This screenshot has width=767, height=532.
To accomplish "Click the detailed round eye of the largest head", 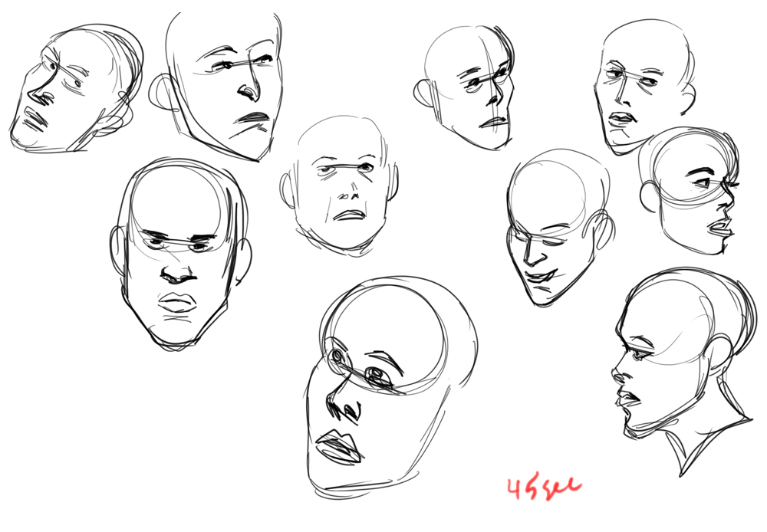I will click(375, 375).
